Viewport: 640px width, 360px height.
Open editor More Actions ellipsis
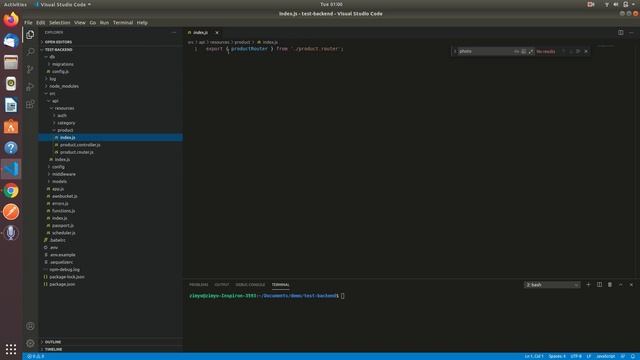631,33
